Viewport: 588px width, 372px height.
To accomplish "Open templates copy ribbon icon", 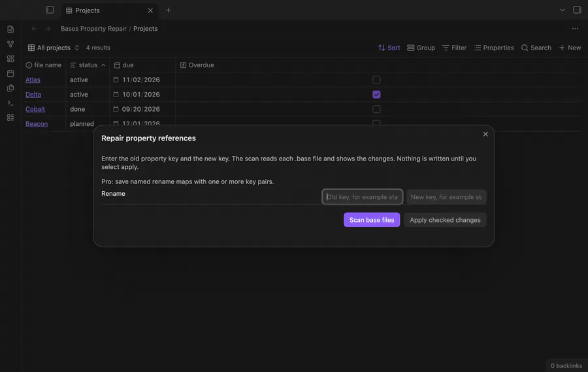I will [x=10, y=88].
